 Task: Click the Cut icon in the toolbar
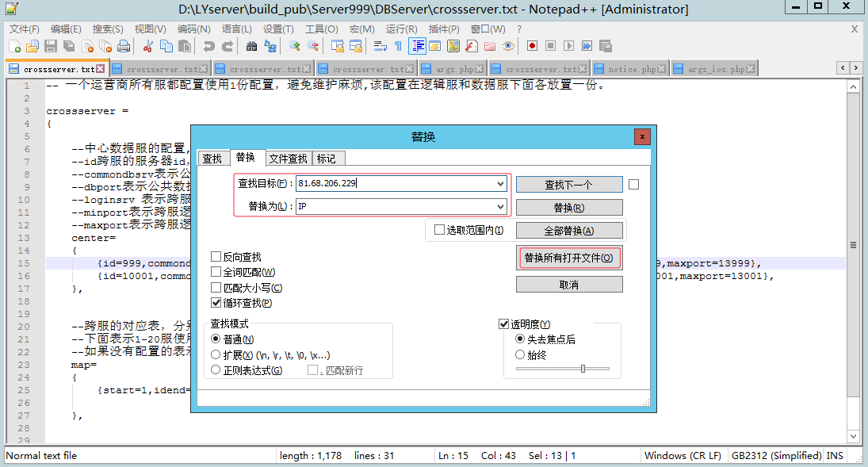point(148,46)
